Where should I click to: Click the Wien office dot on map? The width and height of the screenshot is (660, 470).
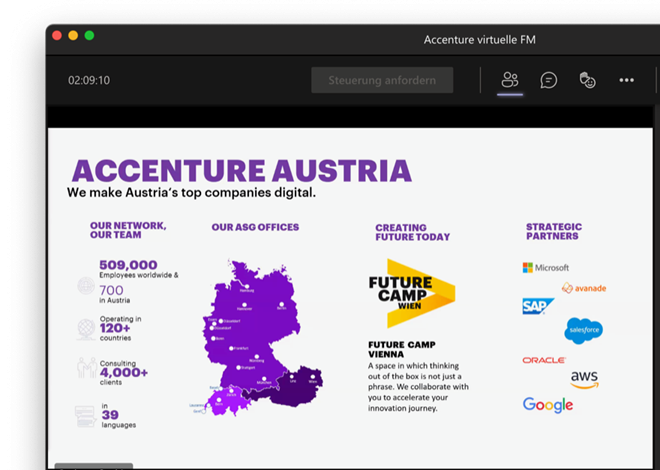(313, 377)
